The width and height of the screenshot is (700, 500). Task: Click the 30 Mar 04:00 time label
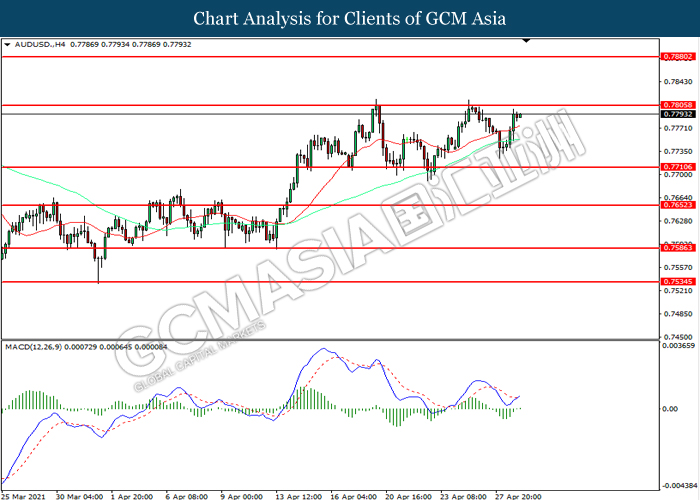tap(79, 496)
